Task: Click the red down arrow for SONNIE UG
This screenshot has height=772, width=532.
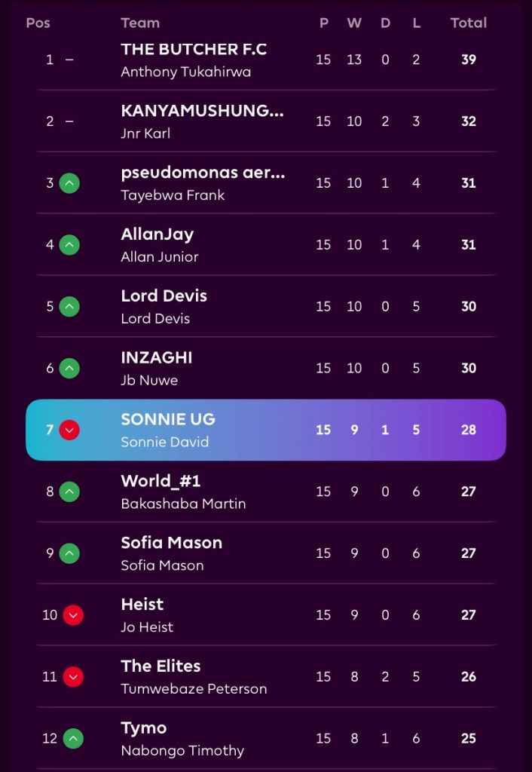Action: coord(69,430)
